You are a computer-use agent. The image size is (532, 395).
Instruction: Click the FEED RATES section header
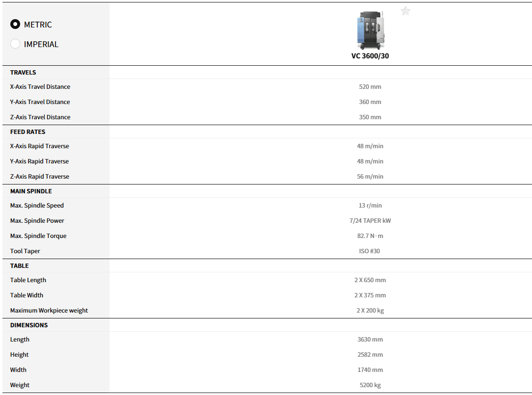pos(28,132)
